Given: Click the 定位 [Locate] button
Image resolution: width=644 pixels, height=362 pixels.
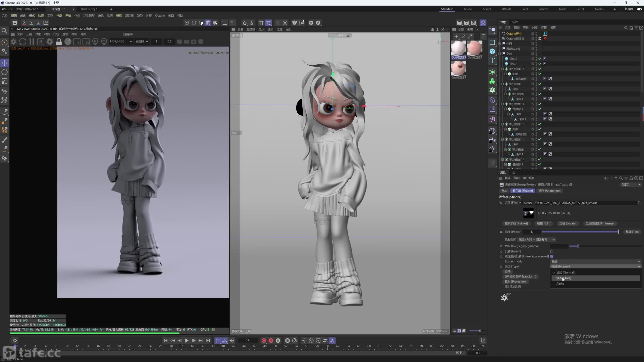Looking at the screenshot, I should 568,223.
